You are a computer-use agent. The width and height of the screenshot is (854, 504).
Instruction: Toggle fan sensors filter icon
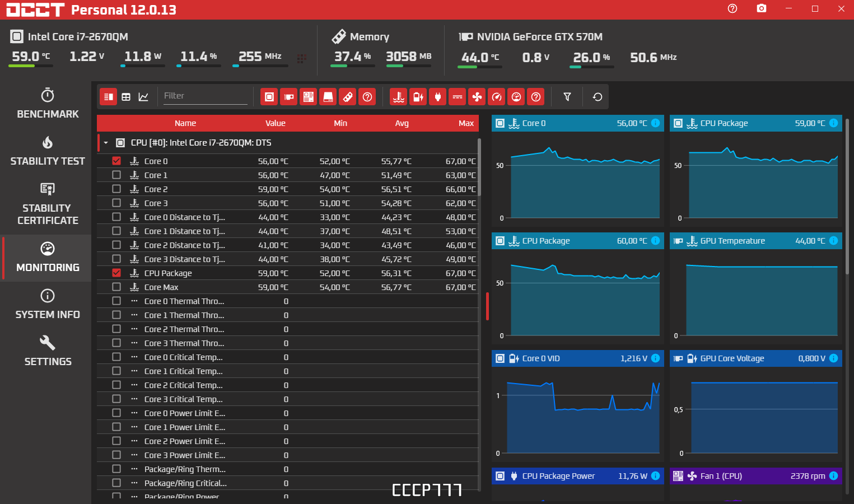point(477,97)
